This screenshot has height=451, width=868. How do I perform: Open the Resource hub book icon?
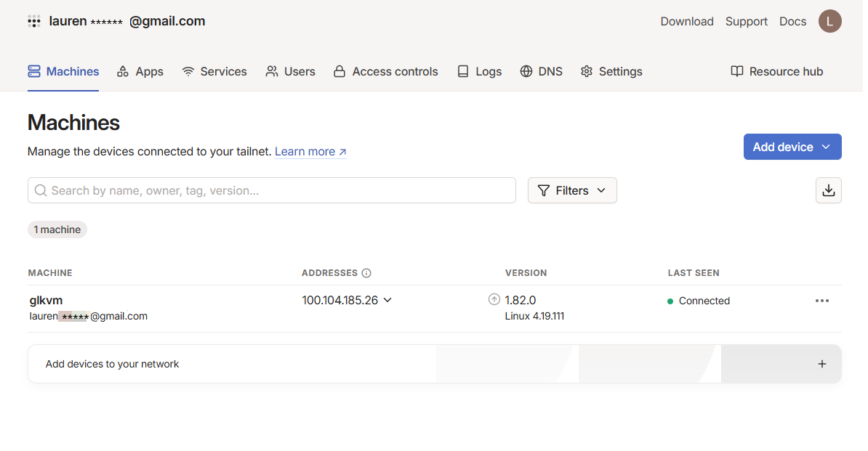click(x=737, y=71)
